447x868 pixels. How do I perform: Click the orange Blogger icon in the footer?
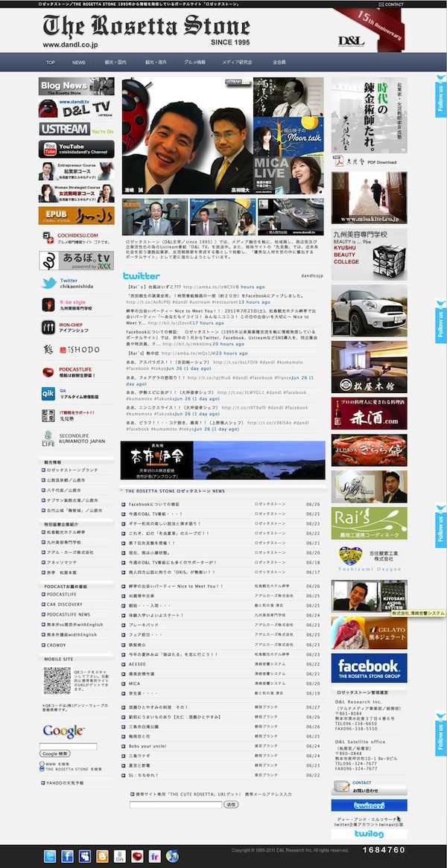(x=102, y=856)
